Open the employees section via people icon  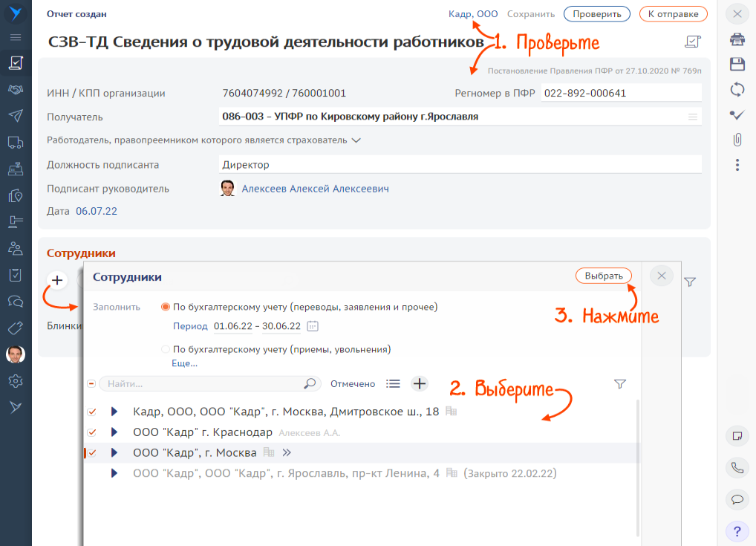pyautogui.click(x=16, y=247)
